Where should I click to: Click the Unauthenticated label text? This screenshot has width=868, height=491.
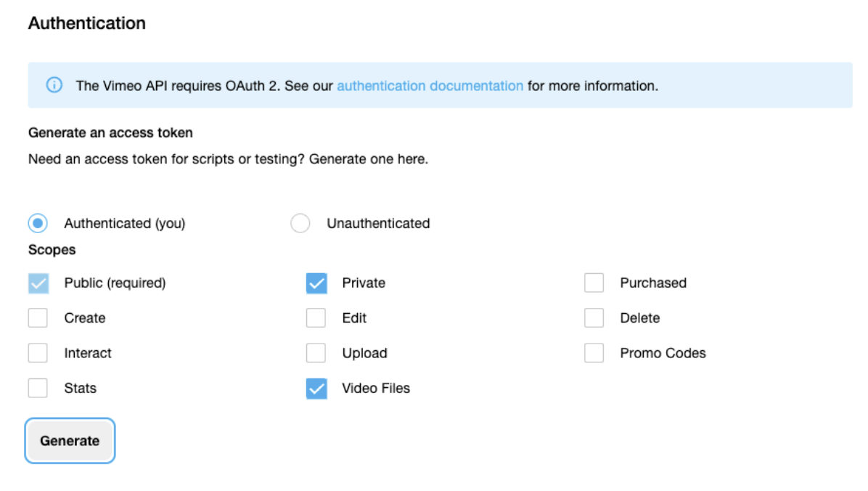tap(378, 223)
